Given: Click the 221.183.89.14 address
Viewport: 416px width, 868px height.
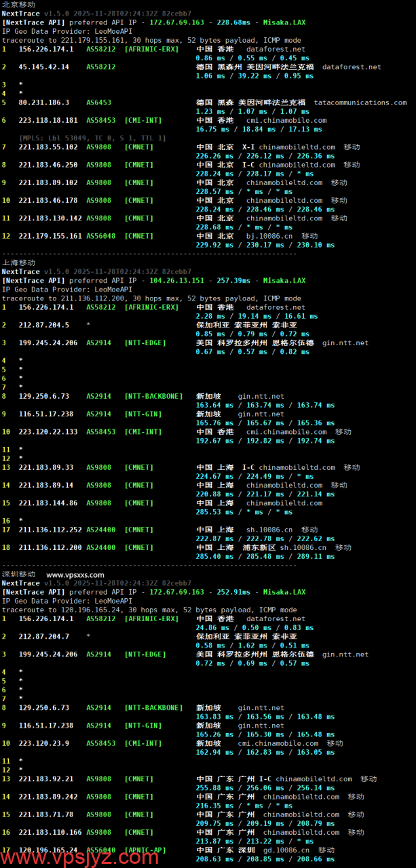Looking at the screenshot, I should click(x=46, y=485).
